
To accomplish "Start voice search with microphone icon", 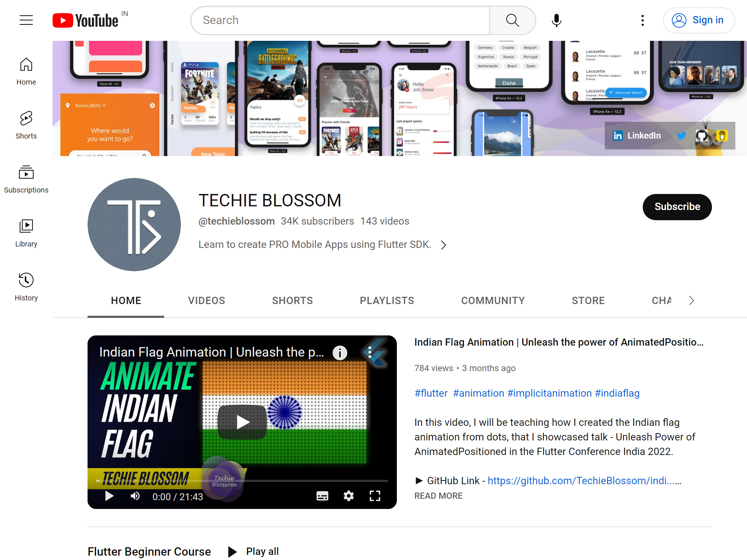I will [556, 20].
